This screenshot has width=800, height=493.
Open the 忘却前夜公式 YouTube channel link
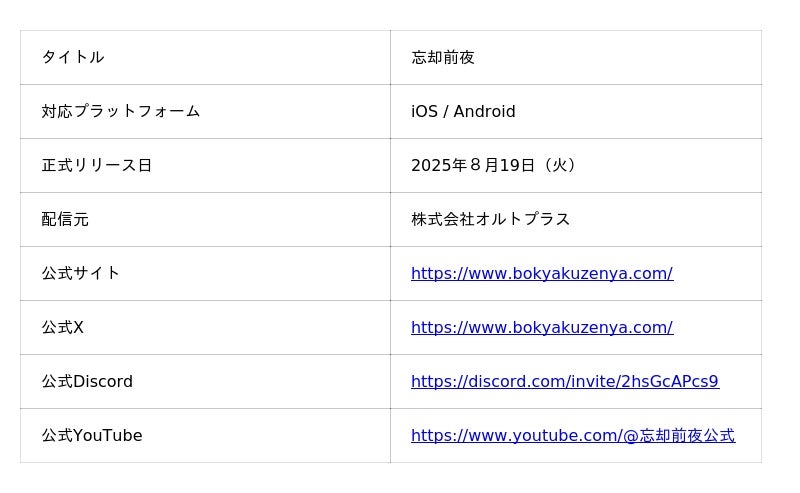(572, 435)
